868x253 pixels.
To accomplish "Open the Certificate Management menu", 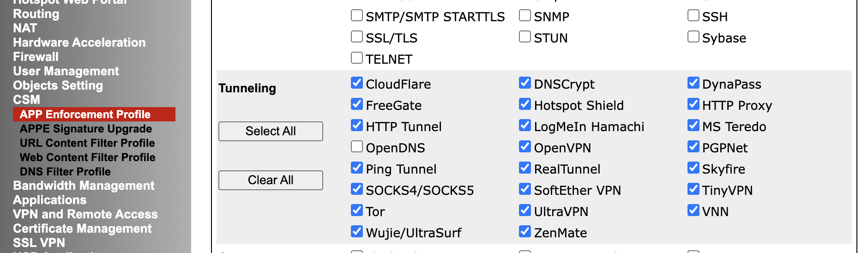I will click(82, 229).
